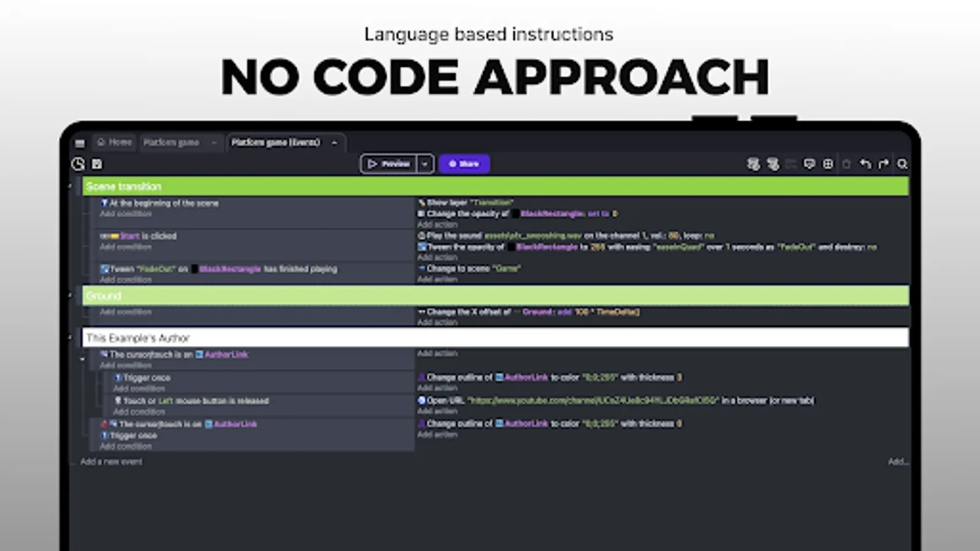
Task: Click the comment bubble icon in the toolbar
Action: click(809, 163)
